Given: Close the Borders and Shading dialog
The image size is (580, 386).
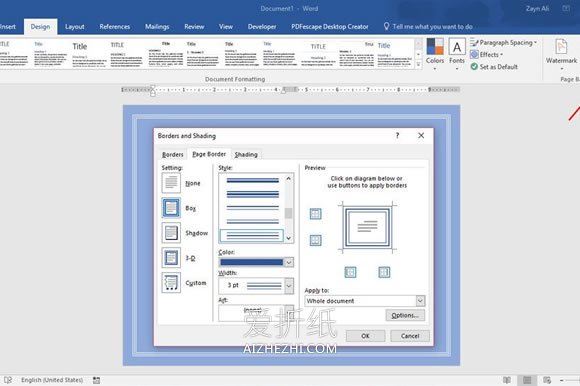Looking at the screenshot, I should [421, 135].
